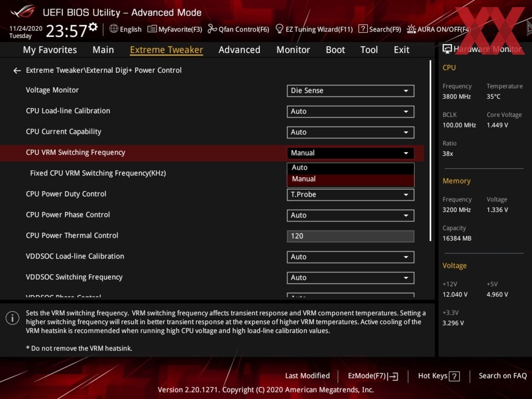Open Hot Keys text
This screenshot has width=532, height=399.
point(433,376)
